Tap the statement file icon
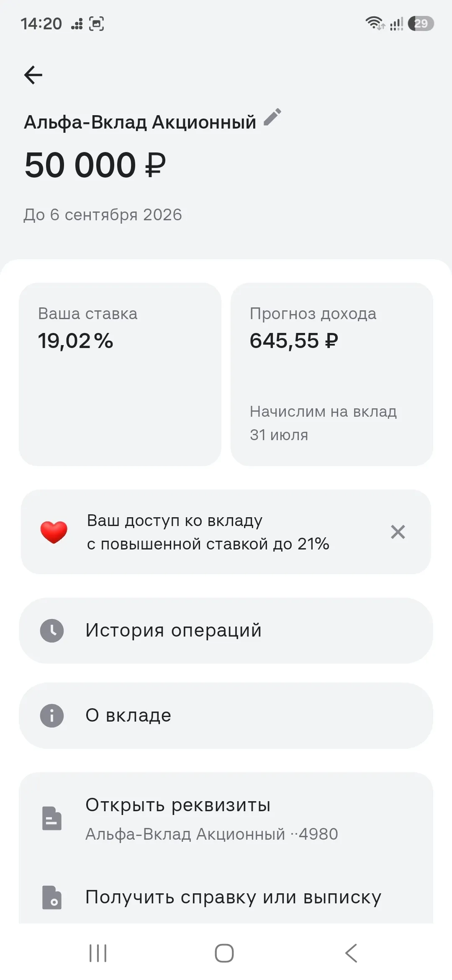 (52, 897)
